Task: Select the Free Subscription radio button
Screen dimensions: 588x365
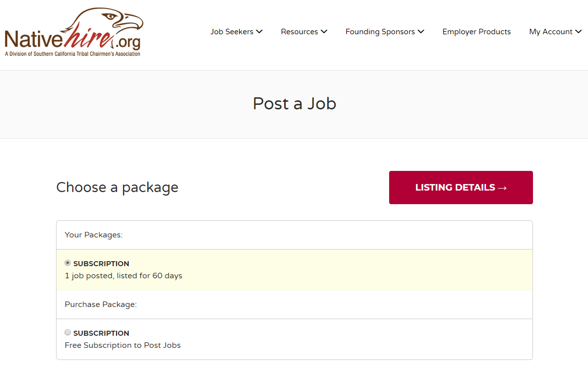Action: point(68,332)
